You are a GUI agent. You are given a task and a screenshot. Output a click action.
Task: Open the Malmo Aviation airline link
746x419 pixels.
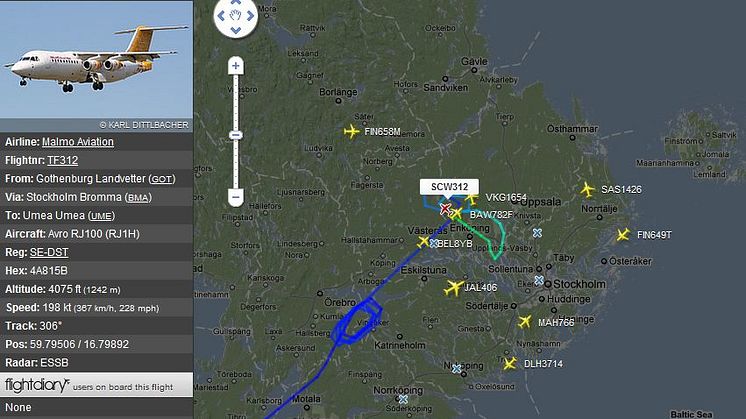click(78, 142)
